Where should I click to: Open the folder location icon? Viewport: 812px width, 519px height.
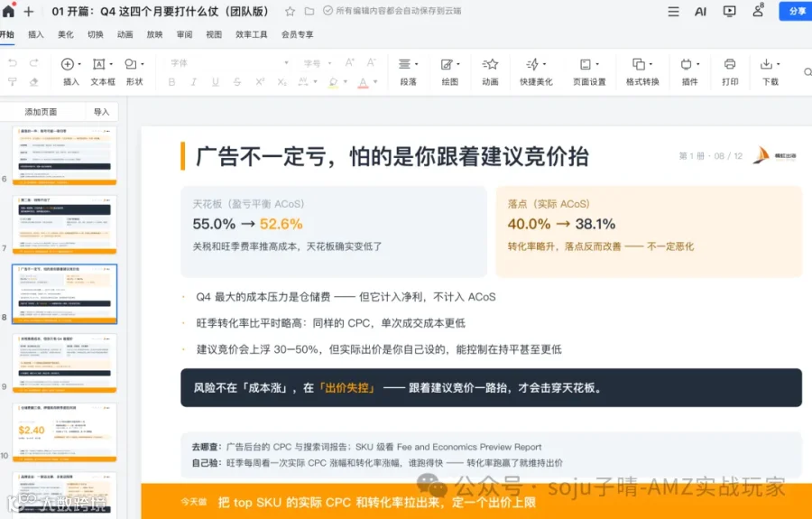(x=309, y=11)
